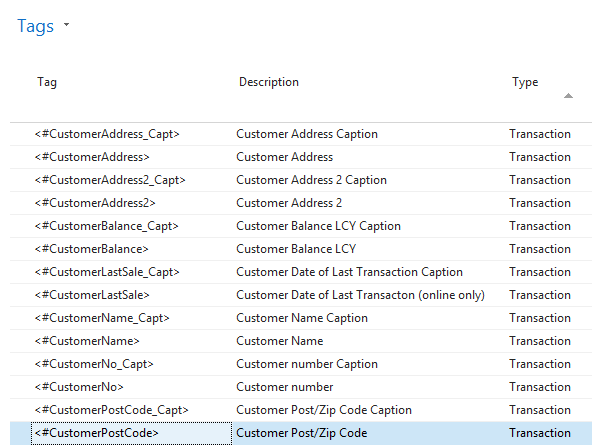592x445 pixels.
Task: Click the Tags page title
Action: [35, 26]
